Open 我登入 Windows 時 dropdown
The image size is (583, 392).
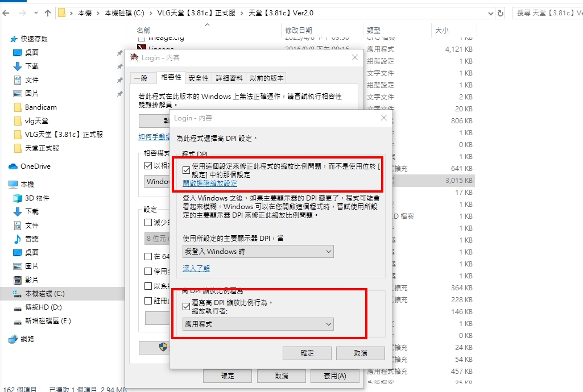pyautogui.click(x=258, y=252)
